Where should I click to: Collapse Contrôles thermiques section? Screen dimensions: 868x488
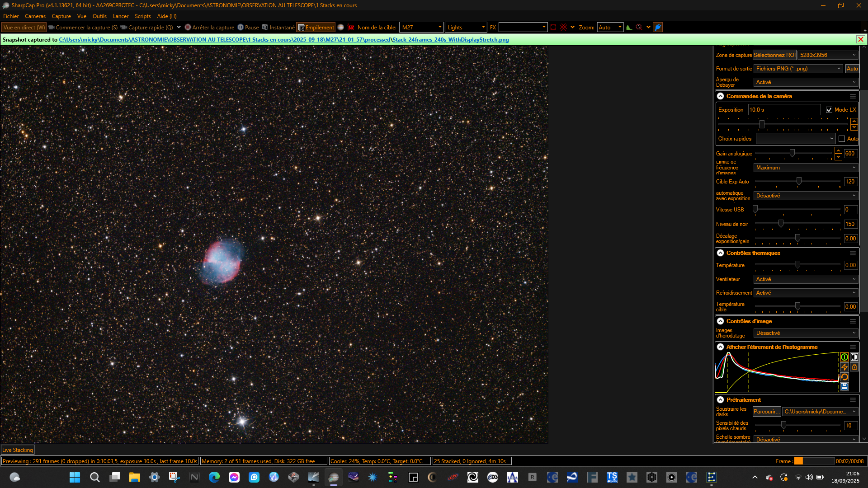tap(721, 253)
